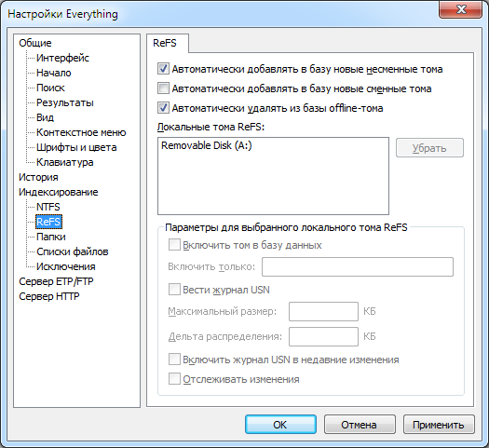Screen dimensions: 489x448
Task: Open the Начало settings page
Action: point(54,73)
